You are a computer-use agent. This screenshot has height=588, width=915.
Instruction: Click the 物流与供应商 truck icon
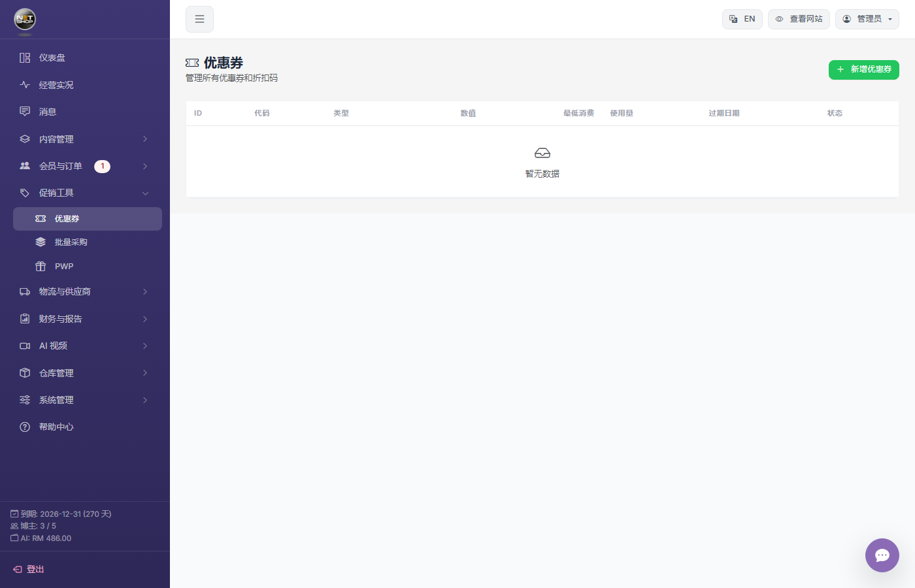[x=25, y=292]
